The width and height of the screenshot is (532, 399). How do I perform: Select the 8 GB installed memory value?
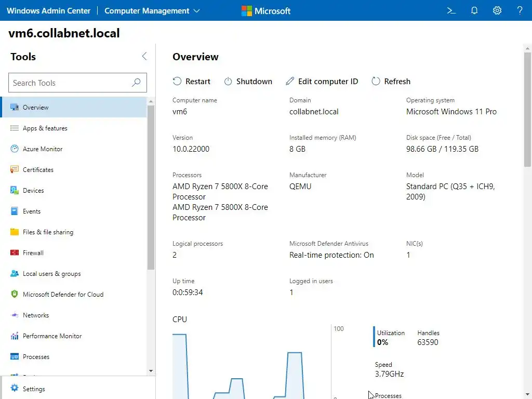(297, 149)
